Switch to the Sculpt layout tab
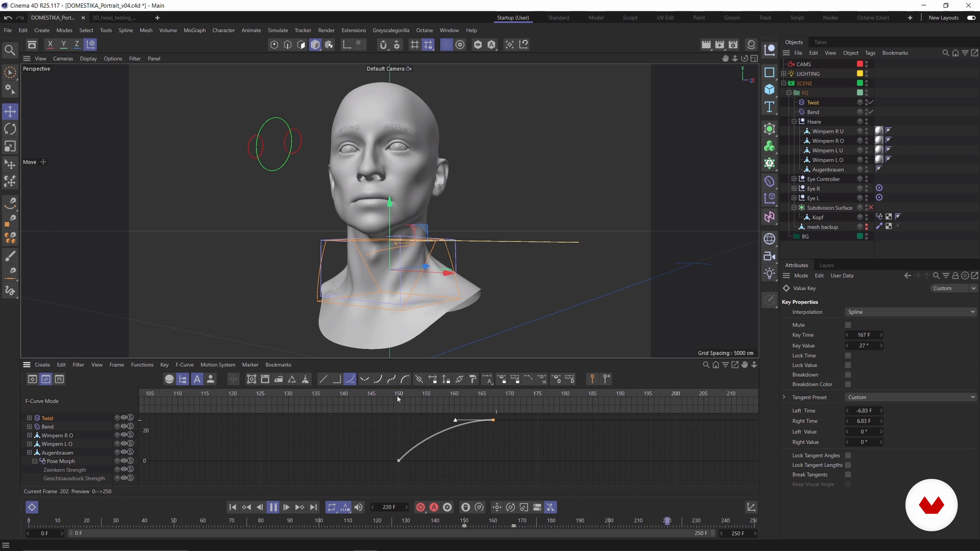980x551 pixels. tap(630, 18)
